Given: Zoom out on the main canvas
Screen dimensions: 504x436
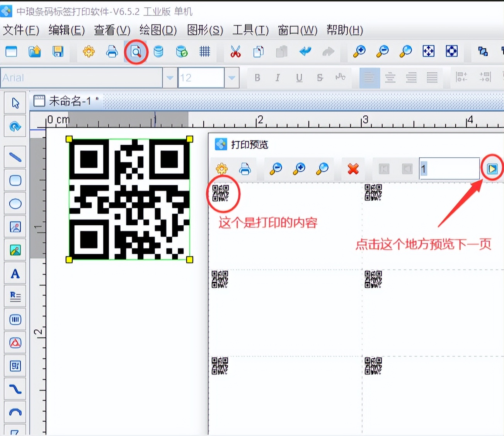Looking at the screenshot, I should [383, 51].
